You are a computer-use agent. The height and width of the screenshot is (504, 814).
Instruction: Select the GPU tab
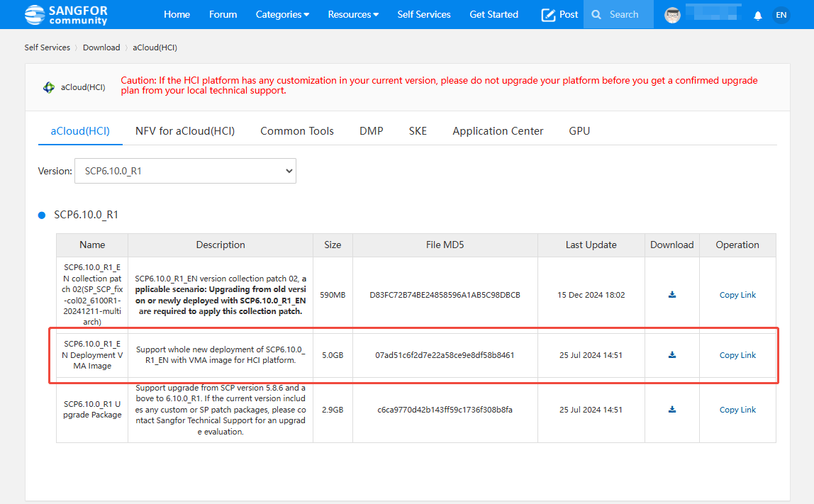click(x=579, y=131)
